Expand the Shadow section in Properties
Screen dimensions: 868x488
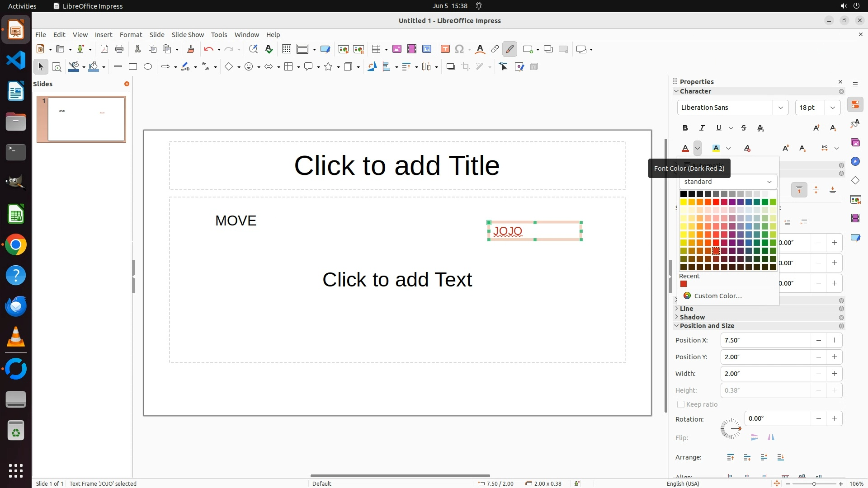pyautogui.click(x=692, y=317)
